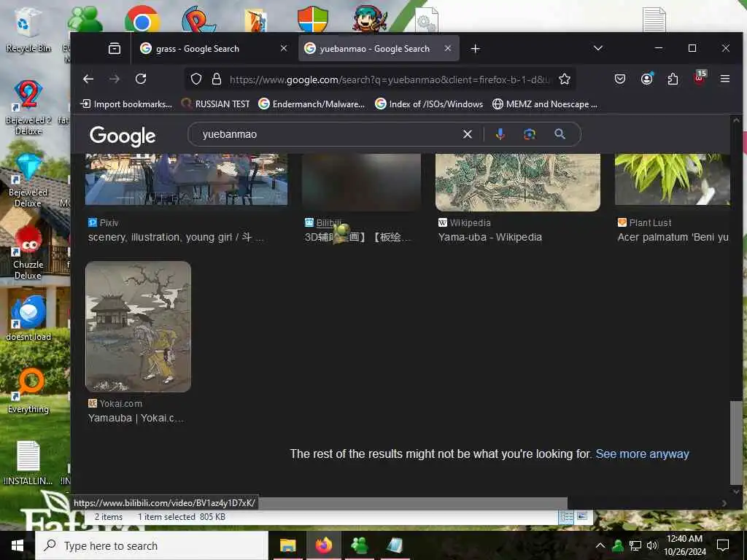Open the Acer palmatum Plant Lust result
This screenshot has width=747, height=560.
pos(673,237)
